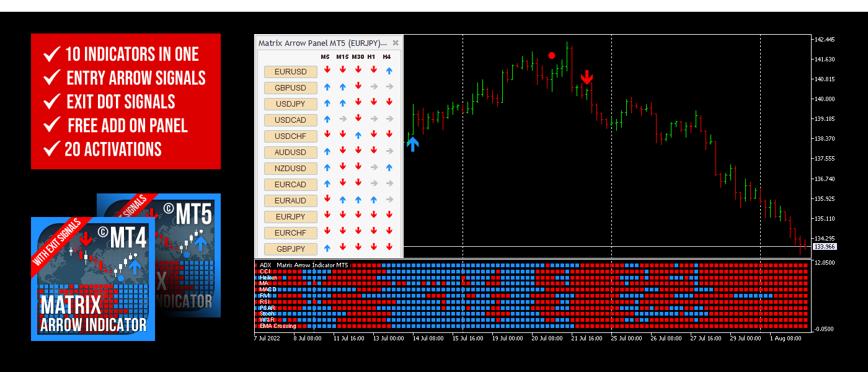Viewport: 868px width, 372px height.
Task: Click the 20 Jul 08:00 time label
Action: click(x=547, y=339)
